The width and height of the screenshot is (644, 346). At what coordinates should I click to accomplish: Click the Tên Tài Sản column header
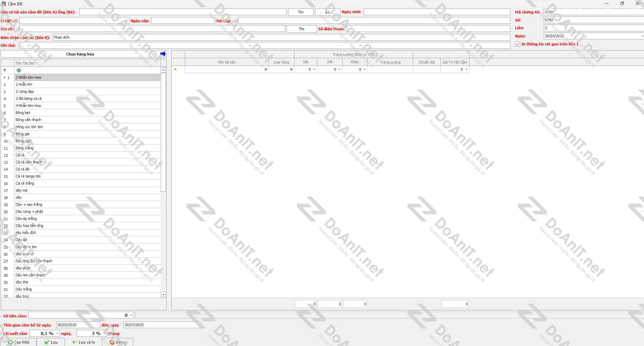87,63
